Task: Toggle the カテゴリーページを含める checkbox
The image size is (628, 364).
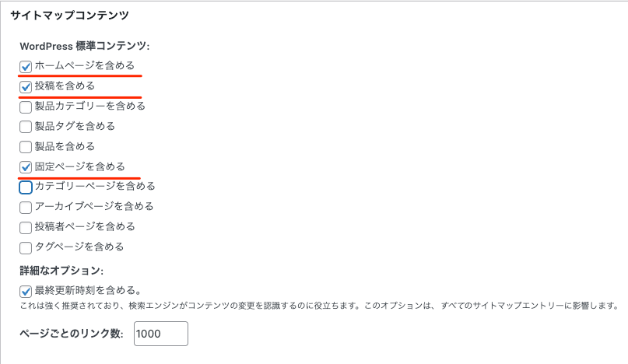Action: (x=26, y=187)
